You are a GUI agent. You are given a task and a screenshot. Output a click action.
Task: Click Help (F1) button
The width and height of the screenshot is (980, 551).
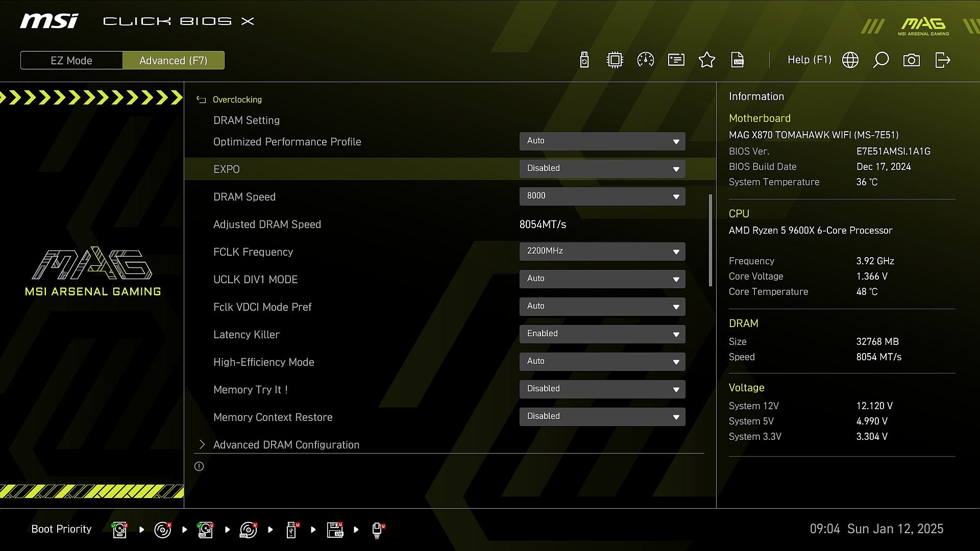pyautogui.click(x=809, y=60)
